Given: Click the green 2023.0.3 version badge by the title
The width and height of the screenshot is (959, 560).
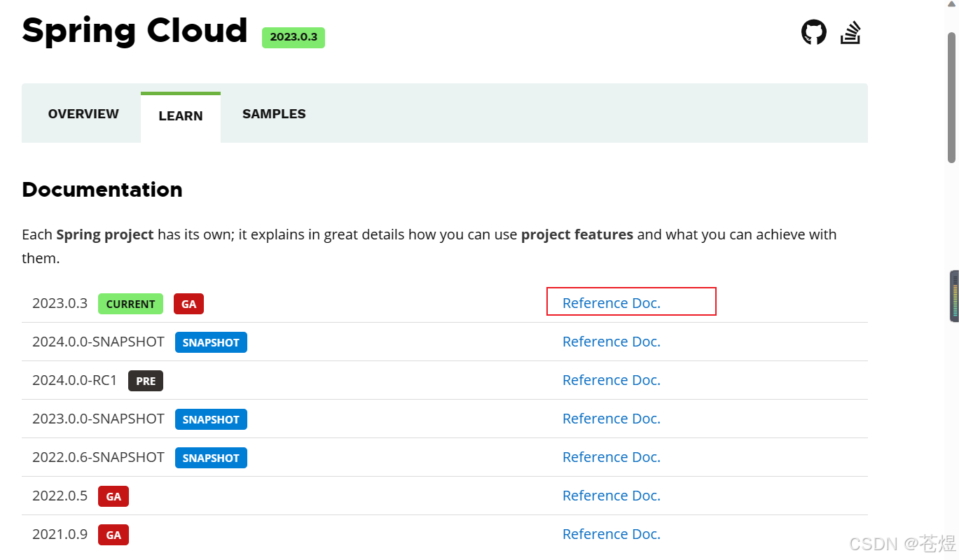Looking at the screenshot, I should click(x=294, y=38).
